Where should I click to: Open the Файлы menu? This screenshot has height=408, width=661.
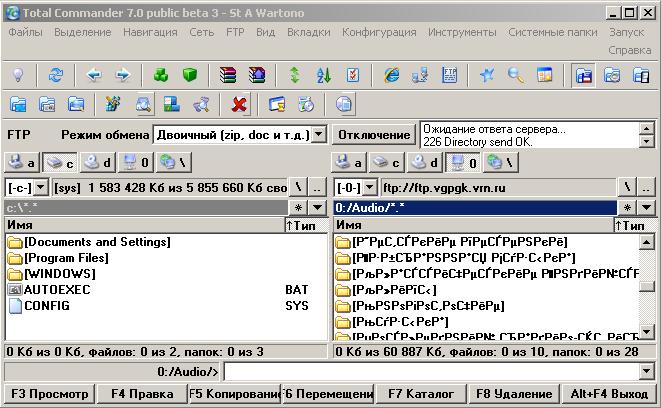[25, 32]
